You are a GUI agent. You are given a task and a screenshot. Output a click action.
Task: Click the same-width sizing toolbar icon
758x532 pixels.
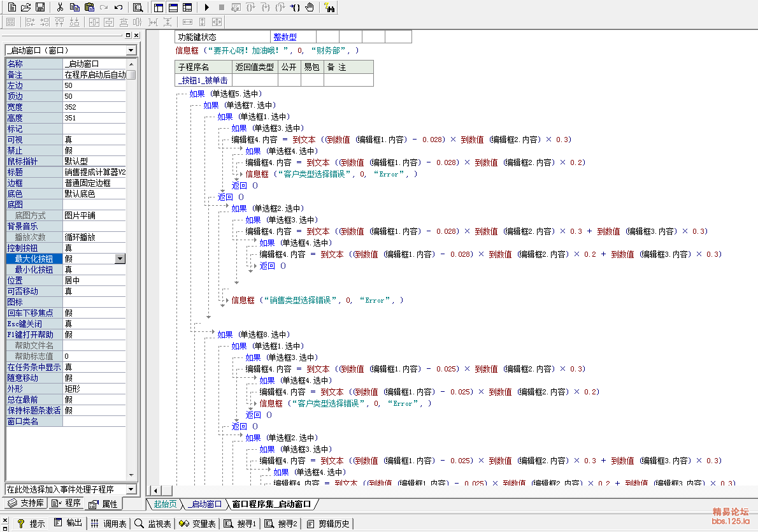click(x=187, y=22)
